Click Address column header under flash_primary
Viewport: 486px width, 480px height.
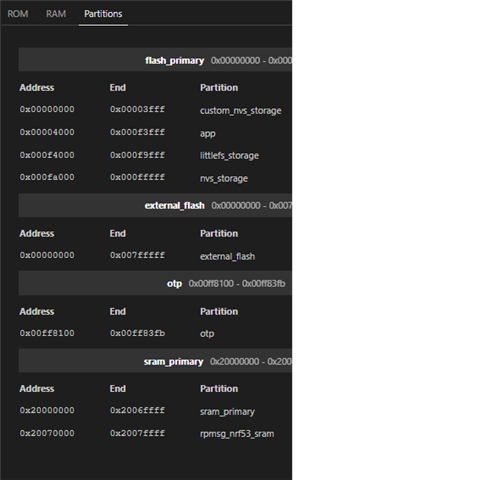[37, 88]
